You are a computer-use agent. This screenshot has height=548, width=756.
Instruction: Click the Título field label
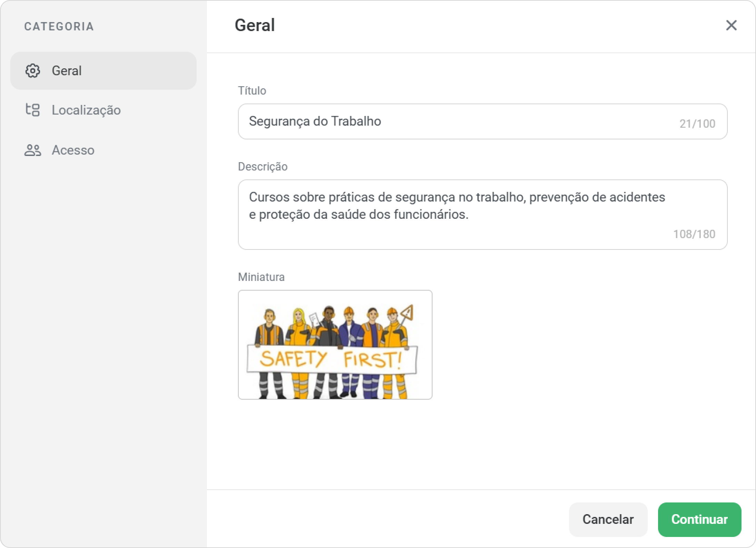[252, 91]
